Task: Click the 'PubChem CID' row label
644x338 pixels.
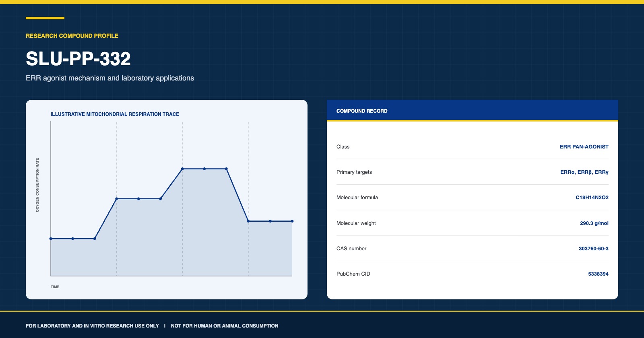Action: 353,274
